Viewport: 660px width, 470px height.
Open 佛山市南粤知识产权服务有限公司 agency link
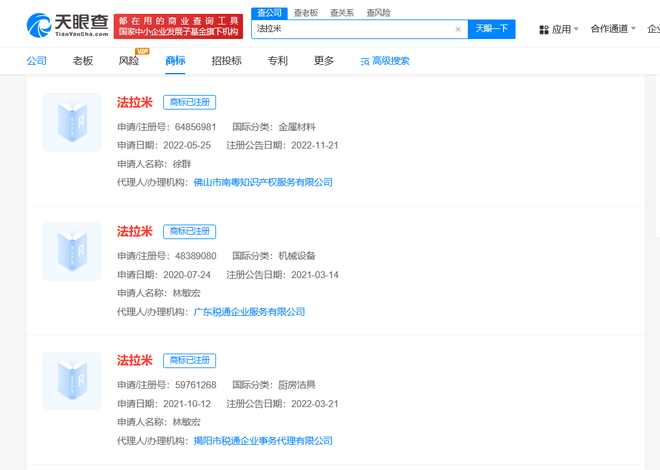click(x=262, y=183)
